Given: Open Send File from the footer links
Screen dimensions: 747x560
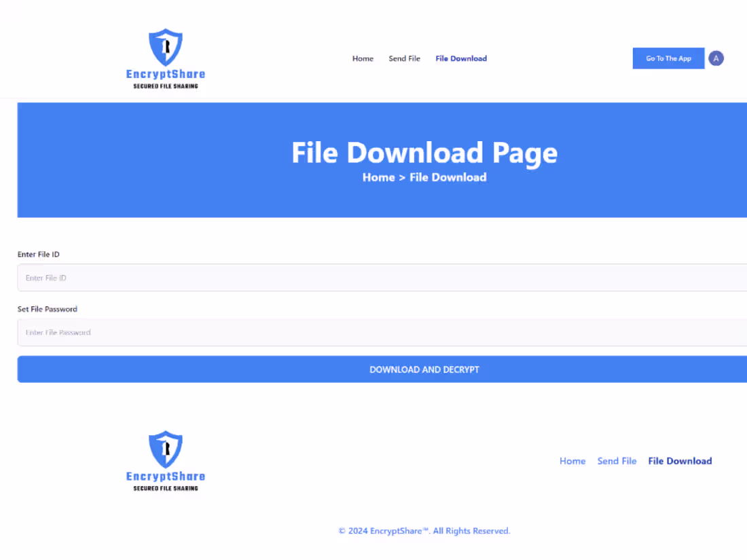Looking at the screenshot, I should (x=617, y=461).
